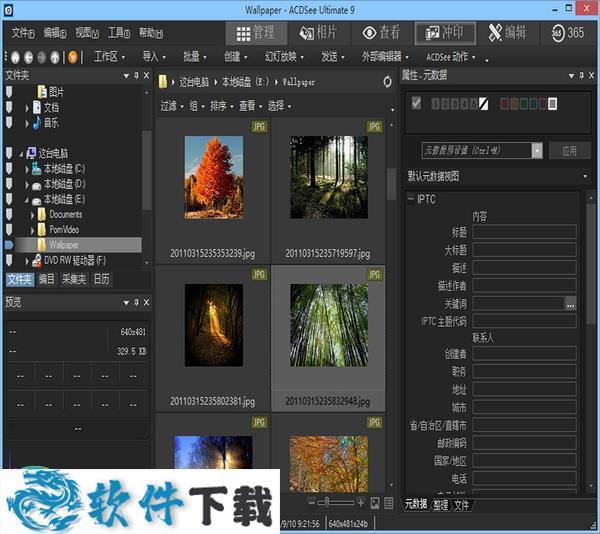Select the red color label
The width and height of the screenshot is (600, 534).
(504, 104)
